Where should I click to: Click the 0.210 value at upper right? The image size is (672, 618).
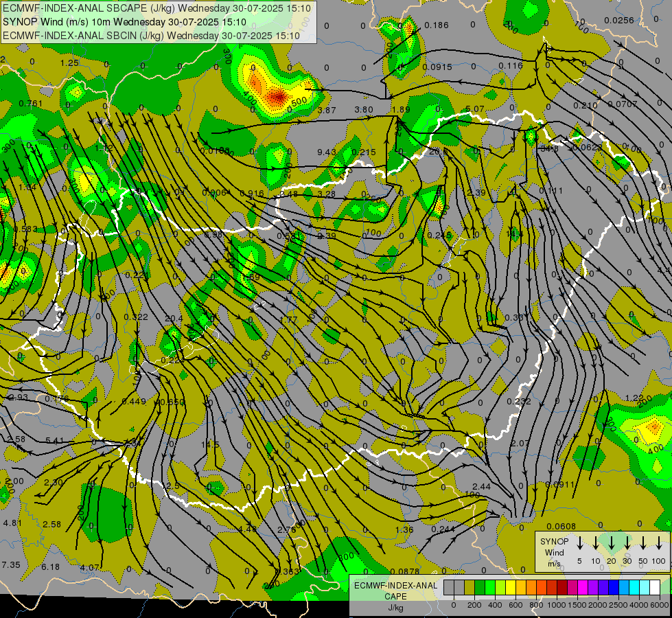click(585, 106)
